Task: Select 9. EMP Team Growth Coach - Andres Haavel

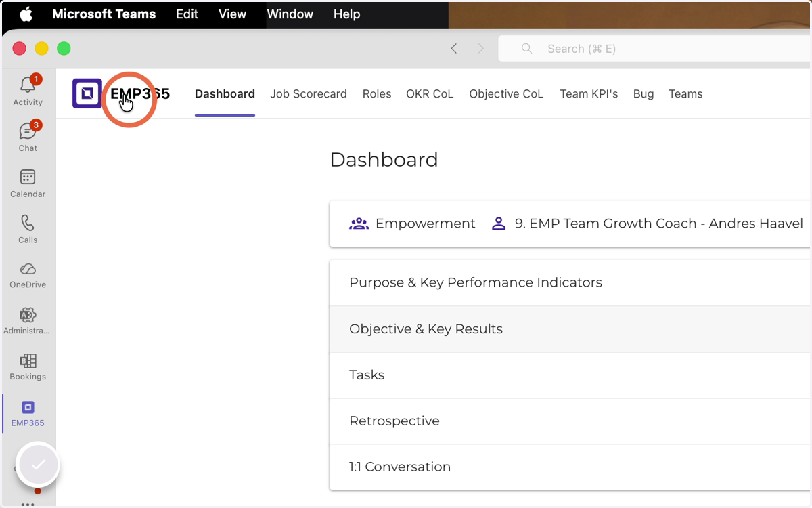Action: click(x=659, y=224)
